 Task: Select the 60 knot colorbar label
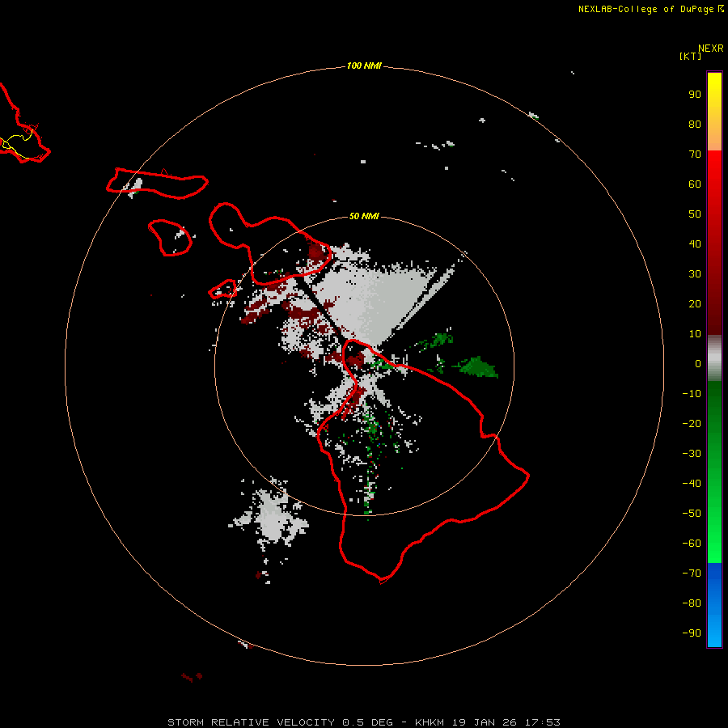(x=695, y=184)
